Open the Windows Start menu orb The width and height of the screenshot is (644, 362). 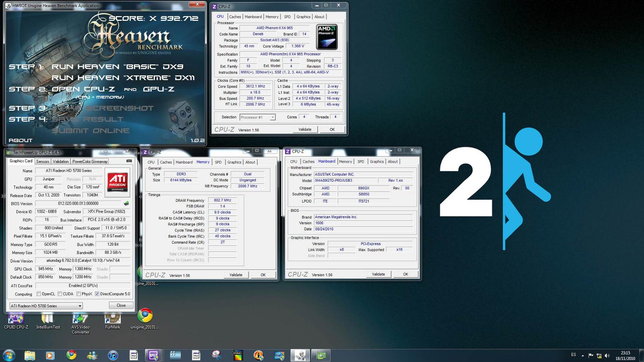pyautogui.click(x=9, y=355)
